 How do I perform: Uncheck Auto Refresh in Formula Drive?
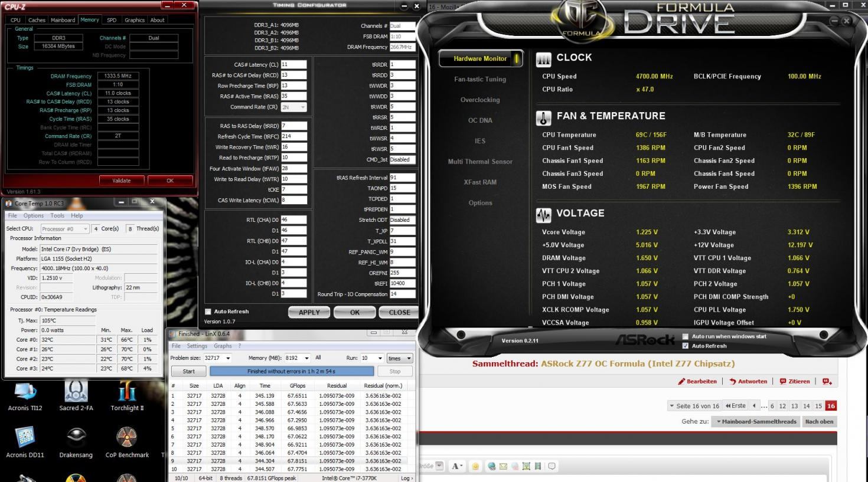point(685,346)
